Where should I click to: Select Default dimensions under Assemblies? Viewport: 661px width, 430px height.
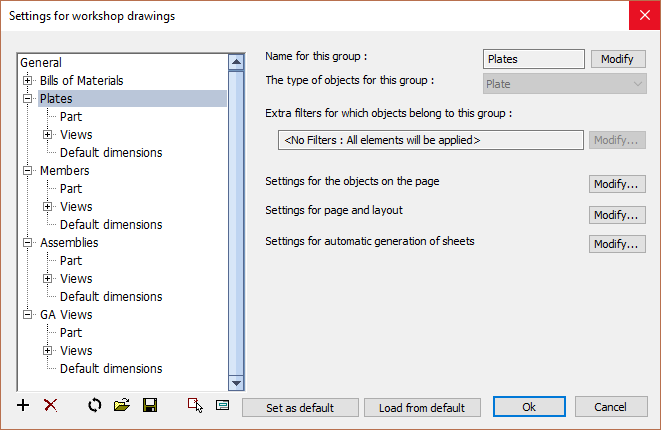point(111,297)
